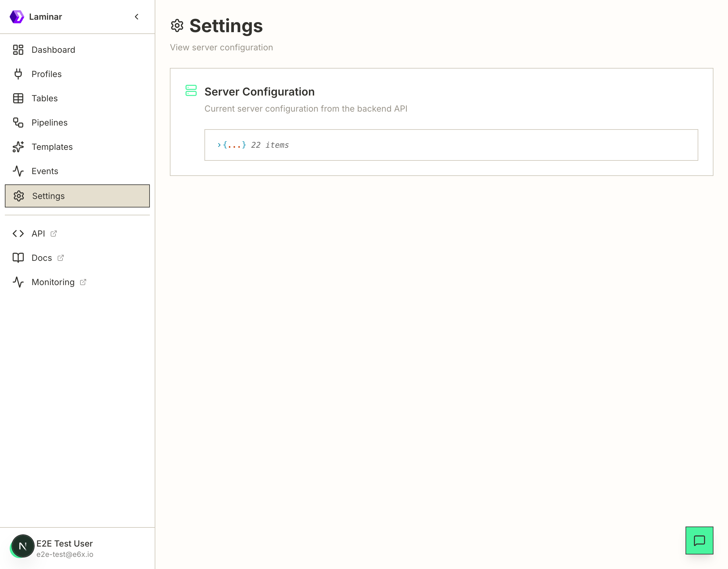Viewport: 728px width, 569px height.
Task: Click the Settings gear icon in header
Action: click(x=177, y=26)
